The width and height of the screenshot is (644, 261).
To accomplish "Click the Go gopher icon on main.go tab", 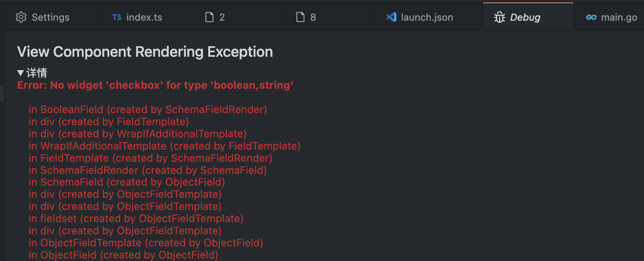I will (592, 17).
